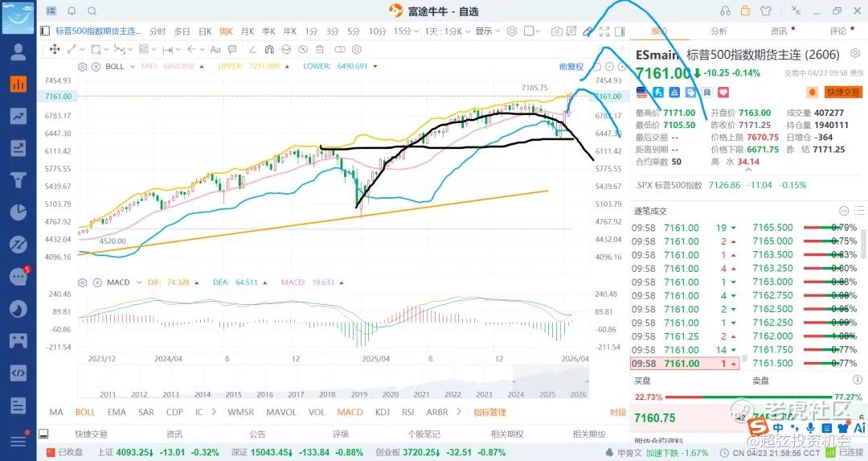Screen dimensions: 868x461
Task: Open the shirt skin theme icon
Action: tap(766, 11)
